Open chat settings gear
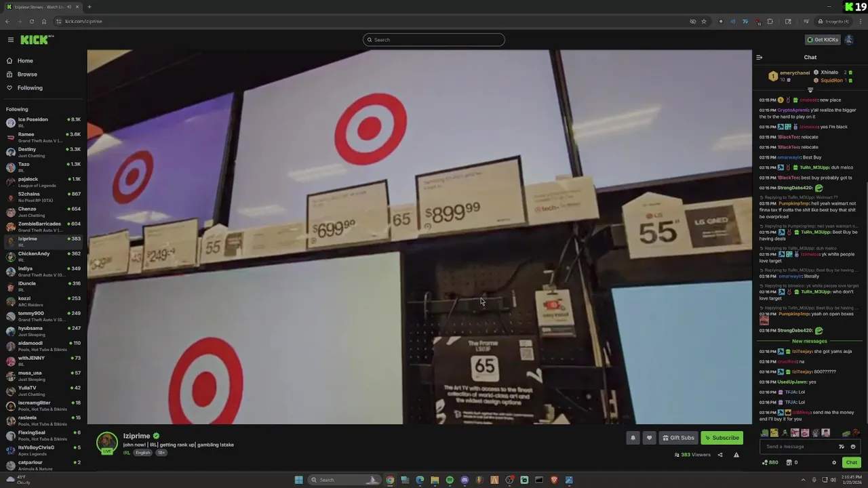Screen dimensions: 868x488 click(x=834, y=463)
